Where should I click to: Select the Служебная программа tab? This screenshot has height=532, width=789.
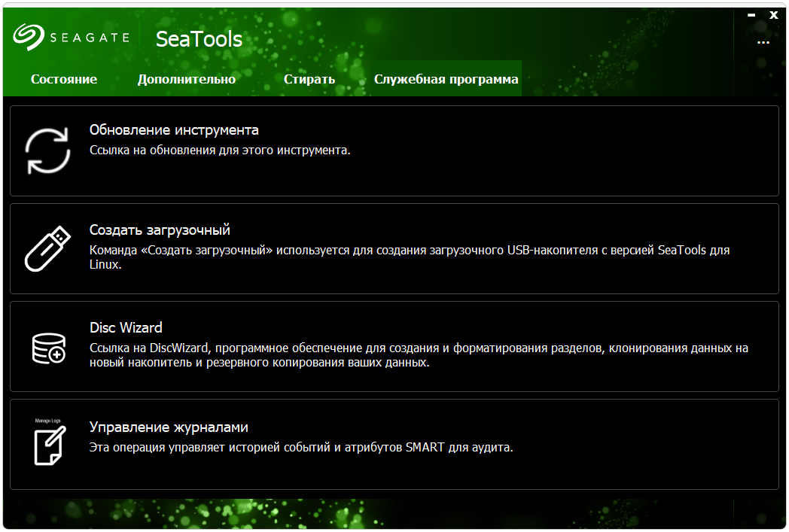[446, 79]
